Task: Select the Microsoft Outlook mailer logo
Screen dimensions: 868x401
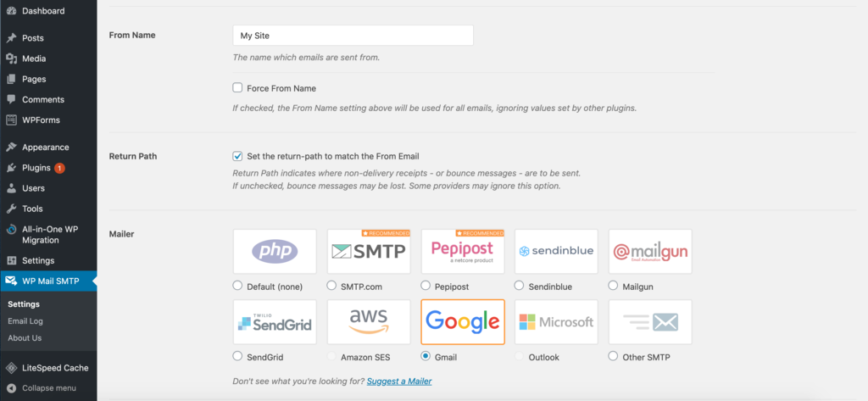Action: pos(556,321)
